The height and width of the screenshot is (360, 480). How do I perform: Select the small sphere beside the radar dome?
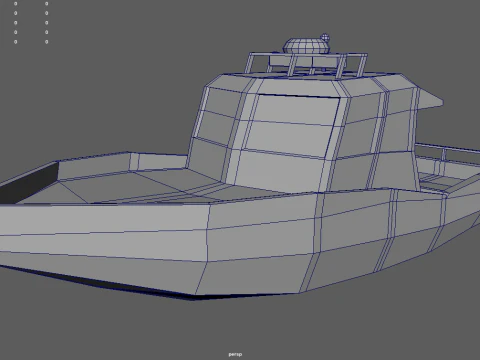coord(325,38)
